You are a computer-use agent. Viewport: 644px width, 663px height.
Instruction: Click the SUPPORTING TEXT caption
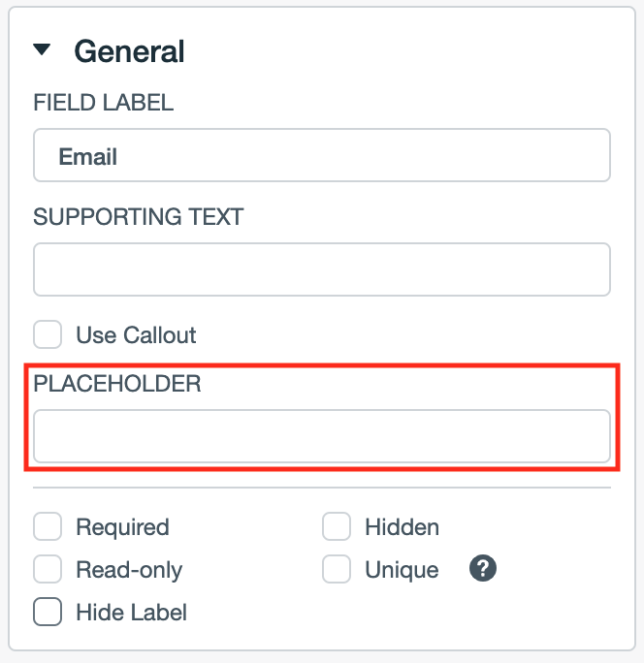[x=139, y=216]
